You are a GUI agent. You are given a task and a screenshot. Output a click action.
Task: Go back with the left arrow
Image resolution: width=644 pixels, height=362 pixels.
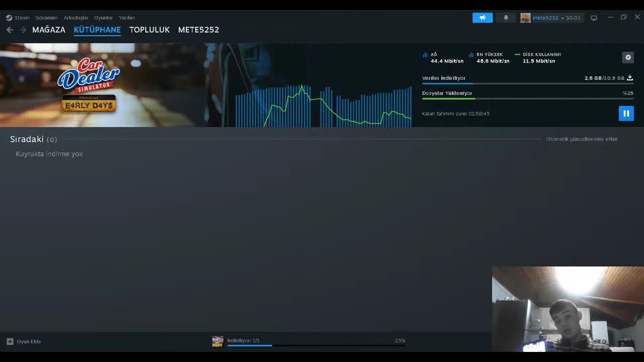click(10, 30)
